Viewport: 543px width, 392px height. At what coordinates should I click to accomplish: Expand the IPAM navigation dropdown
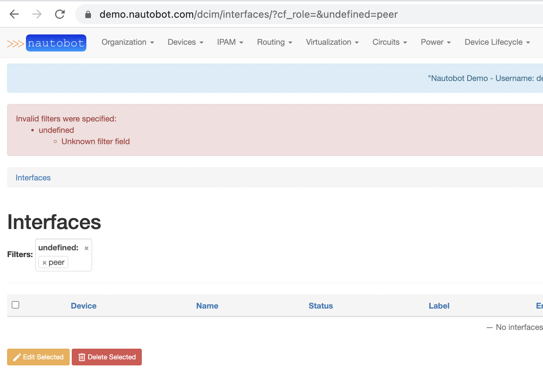(230, 42)
